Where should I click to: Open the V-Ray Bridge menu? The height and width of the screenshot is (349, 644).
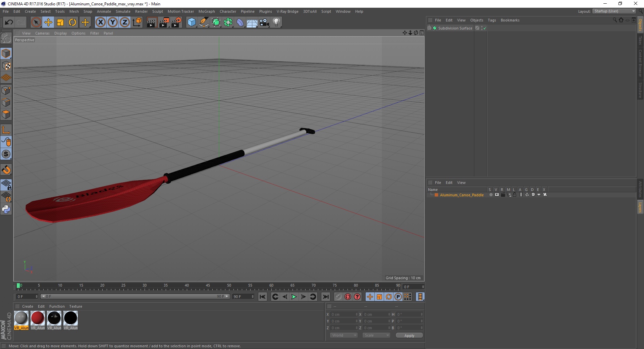click(287, 11)
